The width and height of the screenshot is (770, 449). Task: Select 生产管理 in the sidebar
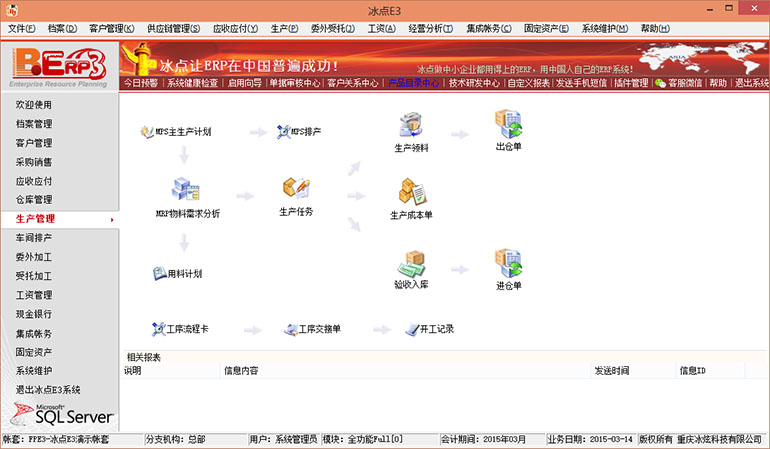coord(35,219)
